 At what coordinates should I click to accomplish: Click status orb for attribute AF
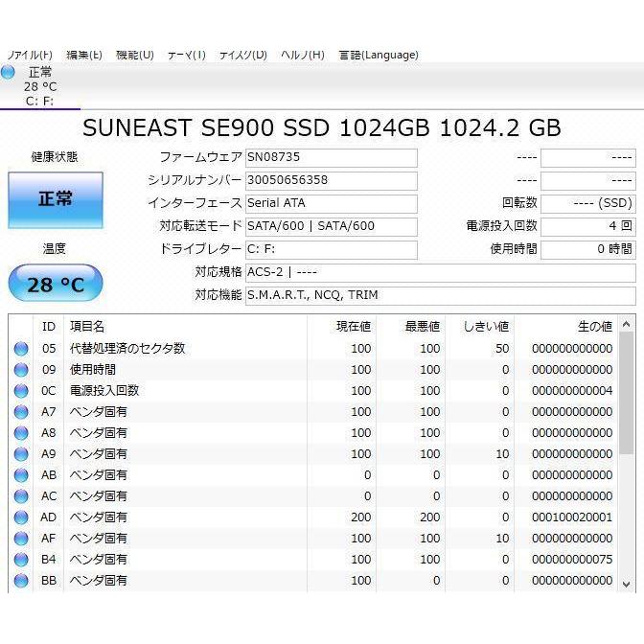(x=21, y=538)
